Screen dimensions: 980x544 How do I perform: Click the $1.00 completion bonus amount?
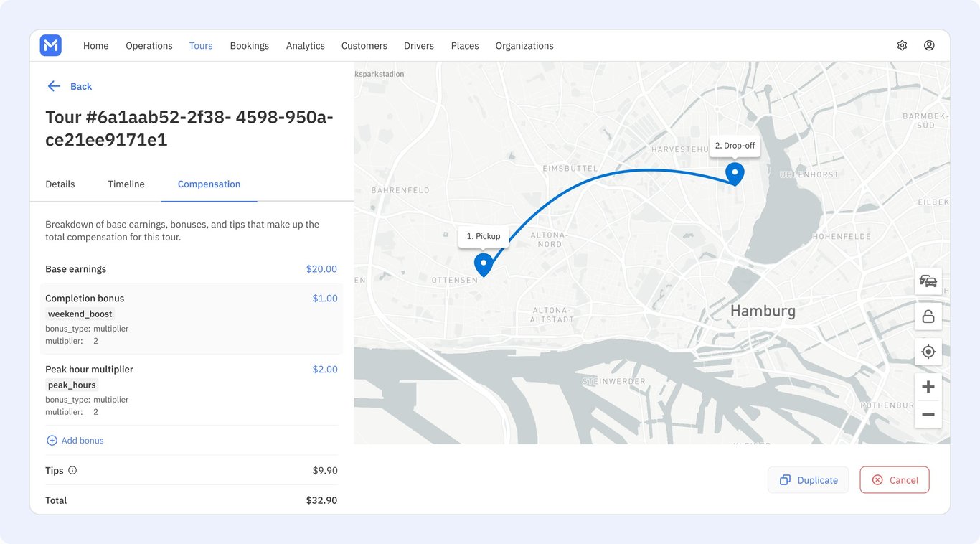[x=325, y=299]
